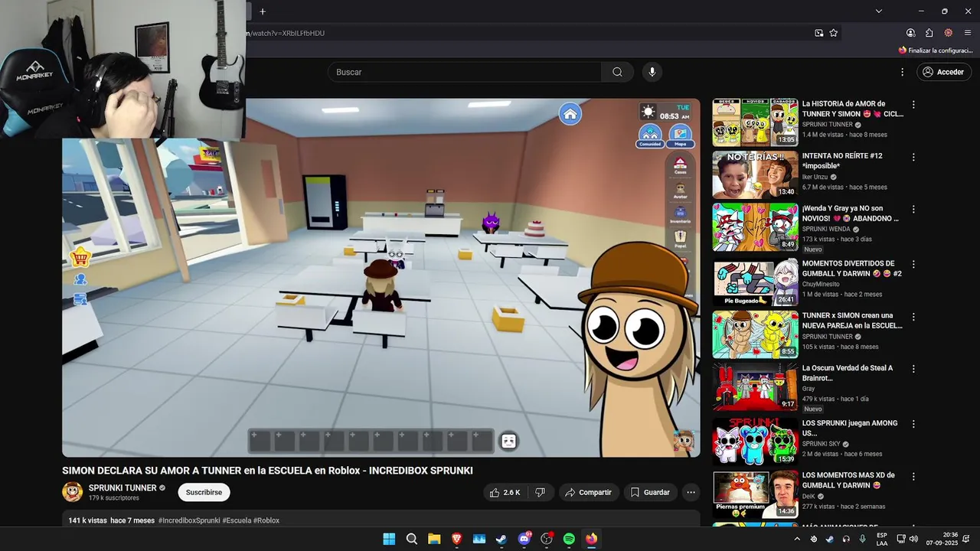Click title LOS MOMENTOS MAS XD DE GUMBALL

pyautogui.click(x=848, y=480)
